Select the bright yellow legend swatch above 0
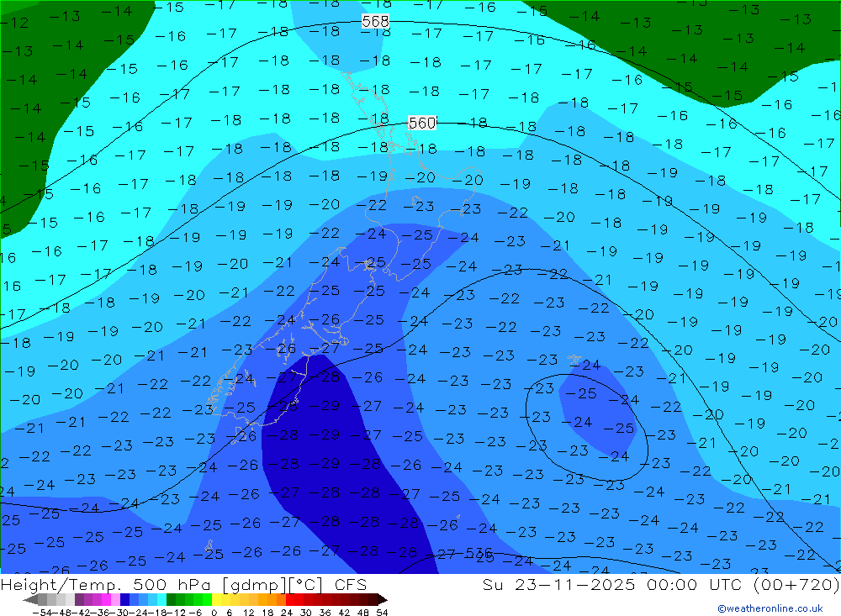 coord(216,599)
